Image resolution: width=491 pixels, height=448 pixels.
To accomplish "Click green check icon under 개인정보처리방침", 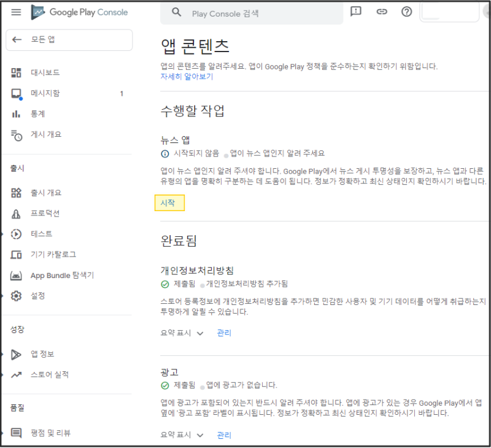I will click(x=164, y=284).
